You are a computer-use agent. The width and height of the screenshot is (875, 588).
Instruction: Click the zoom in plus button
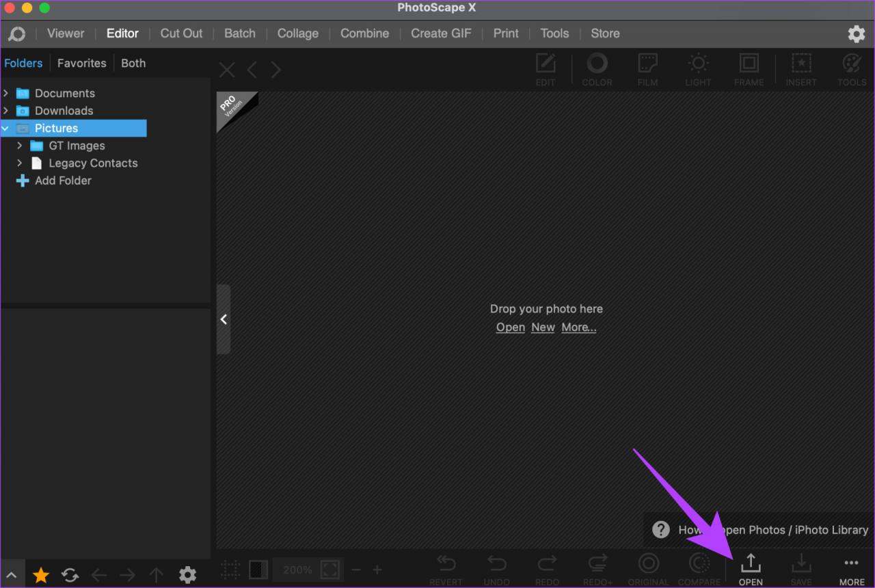[377, 570]
